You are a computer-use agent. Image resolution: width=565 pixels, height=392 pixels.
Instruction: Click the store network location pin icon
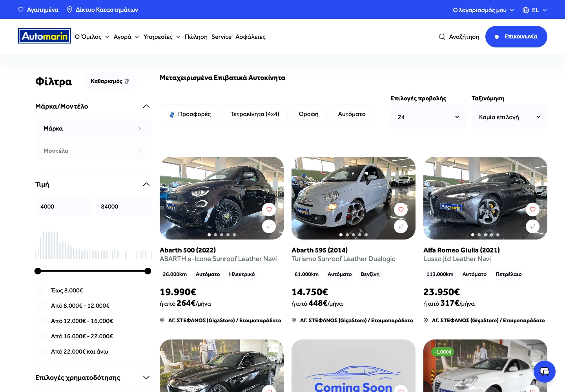pyautogui.click(x=69, y=9)
